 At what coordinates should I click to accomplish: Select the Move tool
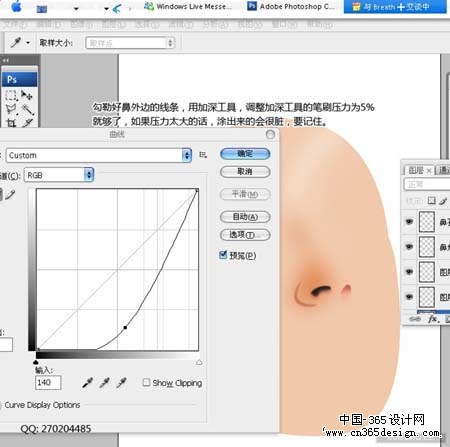pyautogui.click(x=26, y=95)
